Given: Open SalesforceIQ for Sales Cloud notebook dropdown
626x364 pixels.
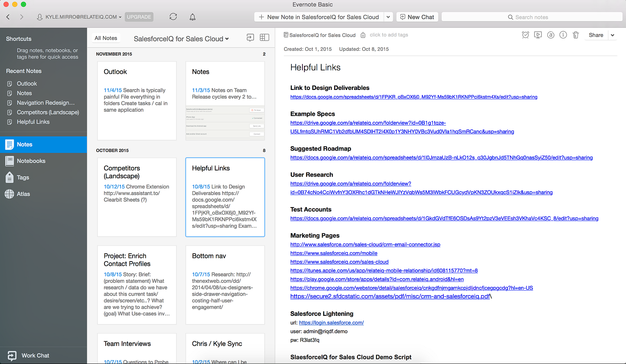Looking at the screenshot, I should [181, 39].
